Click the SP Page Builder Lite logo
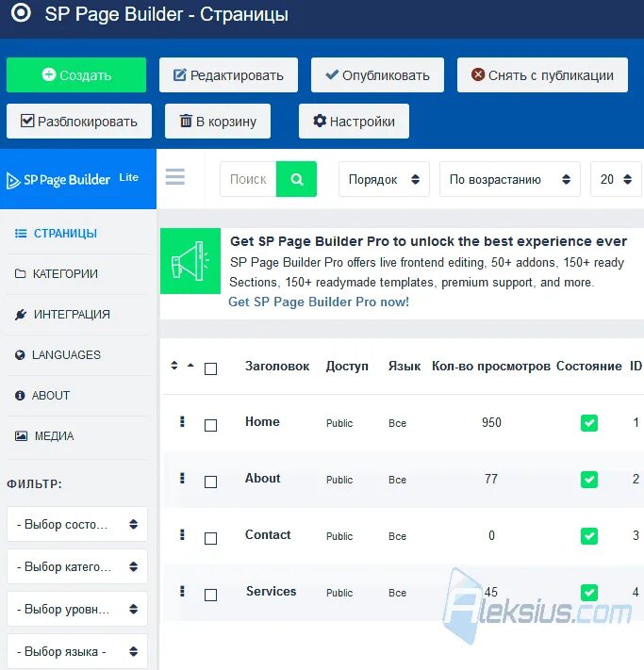Image resolution: width=644 pixels, height=670 pixels. click(73, 179)
